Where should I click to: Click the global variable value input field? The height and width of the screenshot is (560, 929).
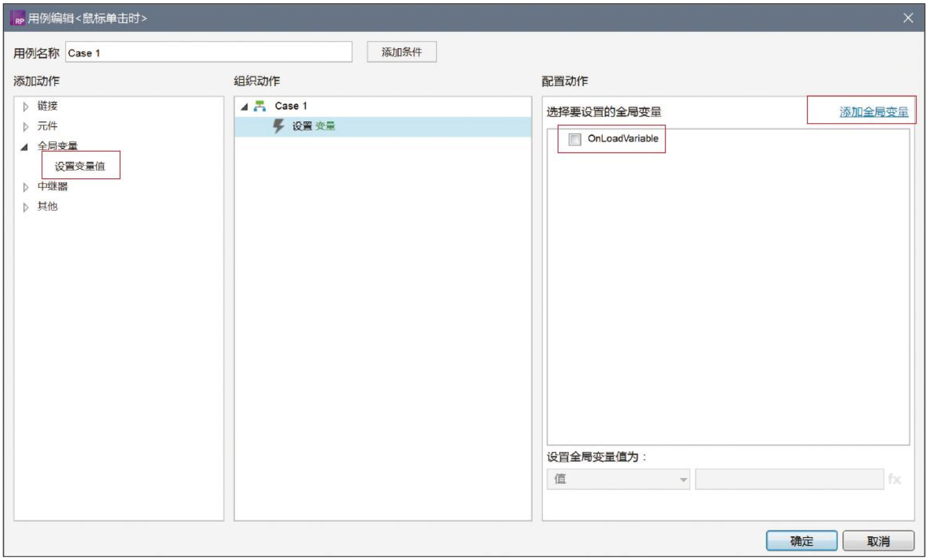coord(789,479)
